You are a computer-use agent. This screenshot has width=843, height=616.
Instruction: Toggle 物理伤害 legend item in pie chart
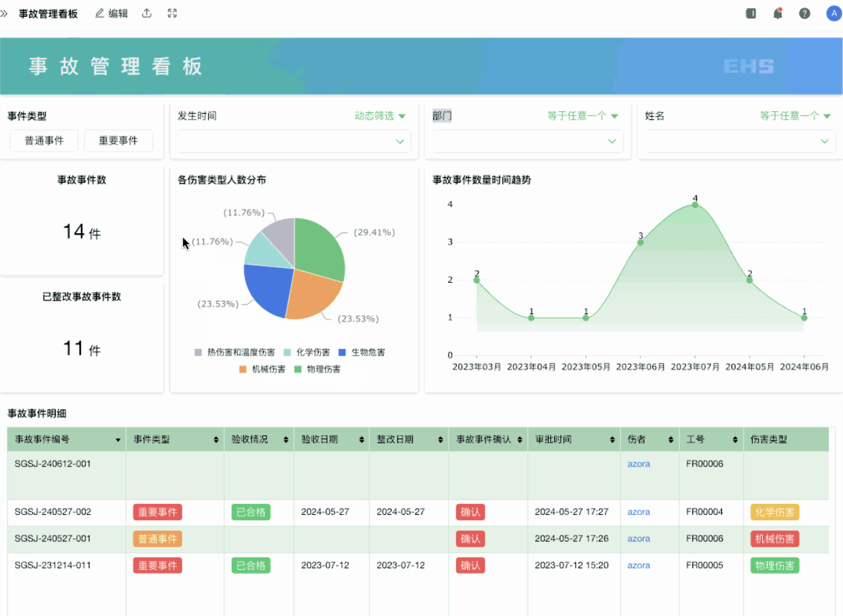coord(317,369)
